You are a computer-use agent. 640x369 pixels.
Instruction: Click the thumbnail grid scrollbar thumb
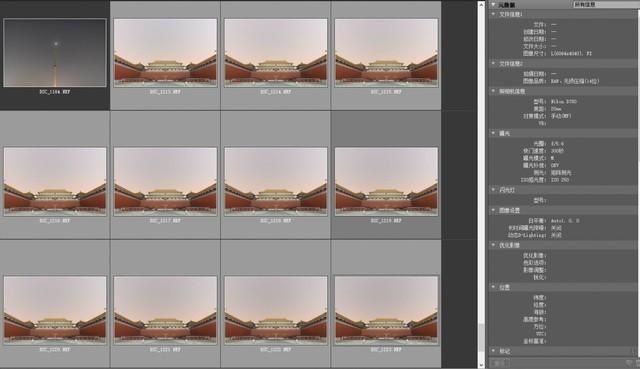(481, 338)
